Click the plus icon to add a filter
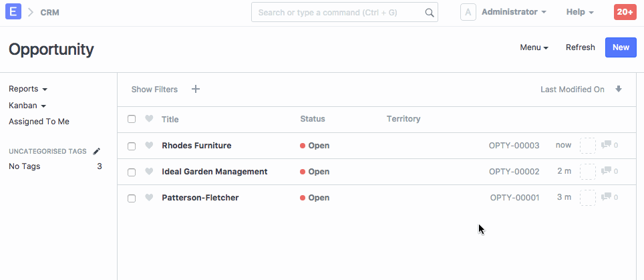The image size is (644, 280). 196,89
